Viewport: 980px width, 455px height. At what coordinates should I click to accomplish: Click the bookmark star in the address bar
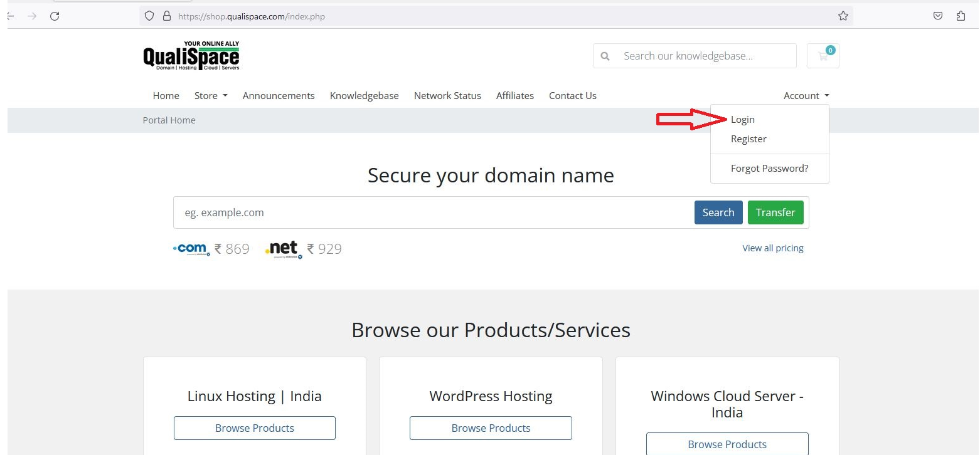pos(843,16)
